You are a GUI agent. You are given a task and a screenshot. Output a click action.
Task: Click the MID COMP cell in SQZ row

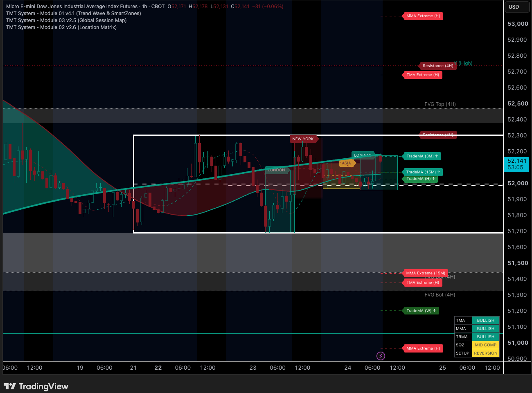point(486,345)
